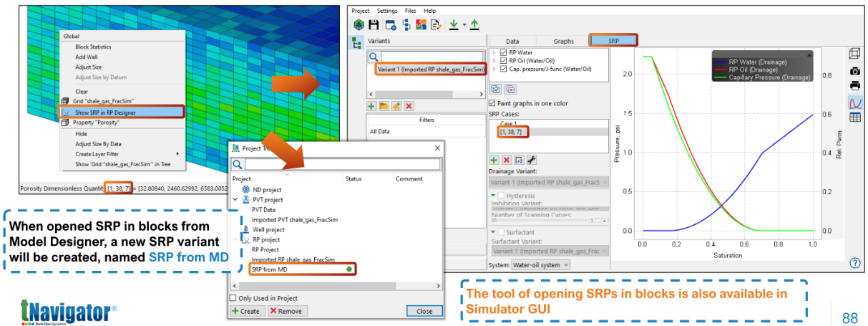Open the Surfactant Variant dropdown
Viewport: 868px width, 326px height.
(549, 251)
